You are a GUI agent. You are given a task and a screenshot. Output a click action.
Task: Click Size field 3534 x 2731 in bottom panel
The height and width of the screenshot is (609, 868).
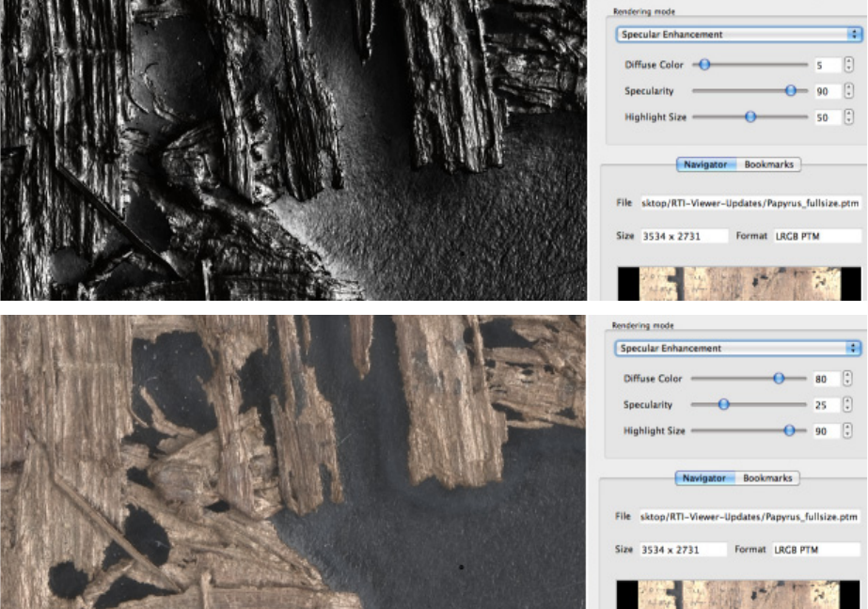tap(683, 550)
